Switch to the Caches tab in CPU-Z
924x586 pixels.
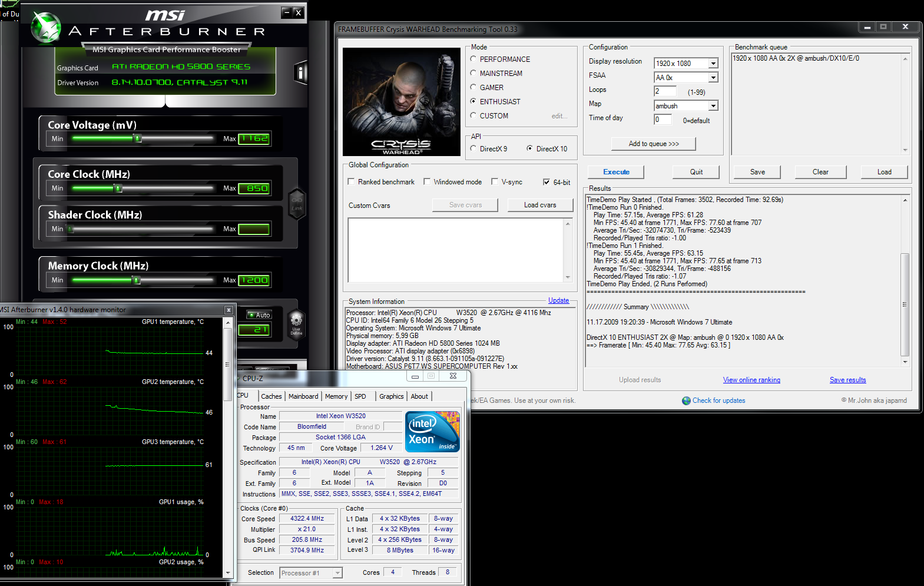coord(271,396)
